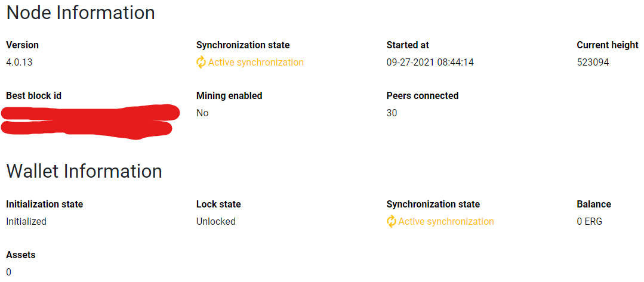Image resolution: width=644 pixels, height=282 pixels.
Task: Click the current height value 523094
Action: point(593,62)
